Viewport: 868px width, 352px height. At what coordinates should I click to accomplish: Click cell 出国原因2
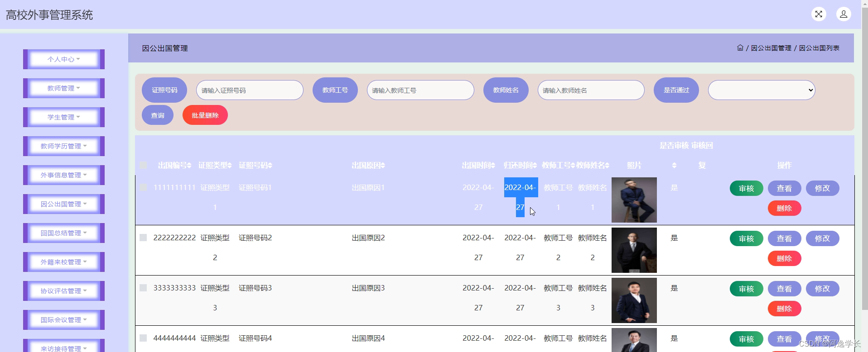[368, 238]
